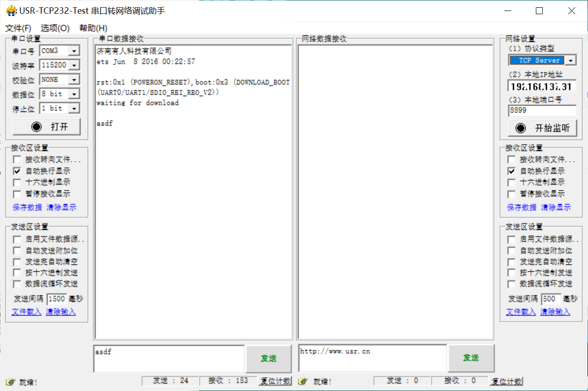Enable network 接收转向文件 checkbox
The height and width of the screenshot is (391, 588).
pyautogui.click(x=512, y=160)
